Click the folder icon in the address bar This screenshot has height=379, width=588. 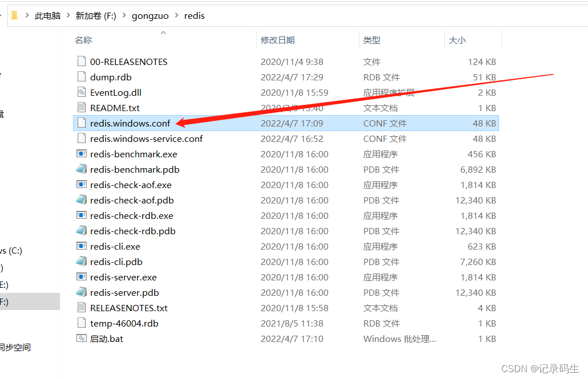15,16
